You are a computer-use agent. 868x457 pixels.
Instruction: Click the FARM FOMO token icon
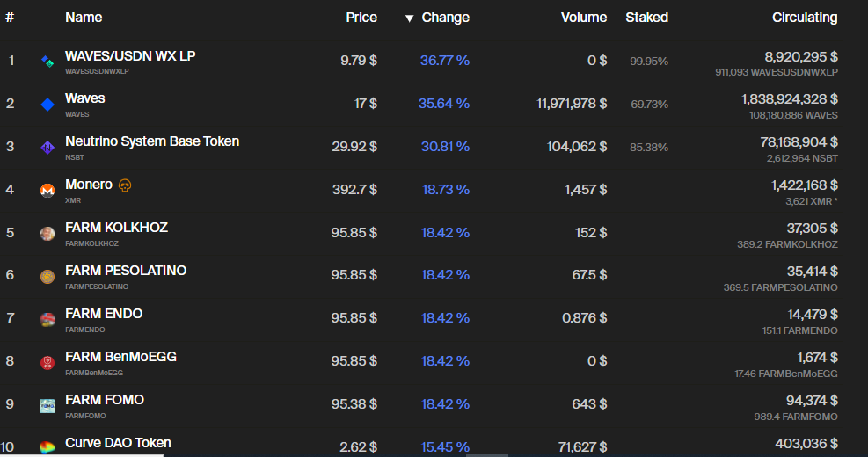click(x=47, y=405)
